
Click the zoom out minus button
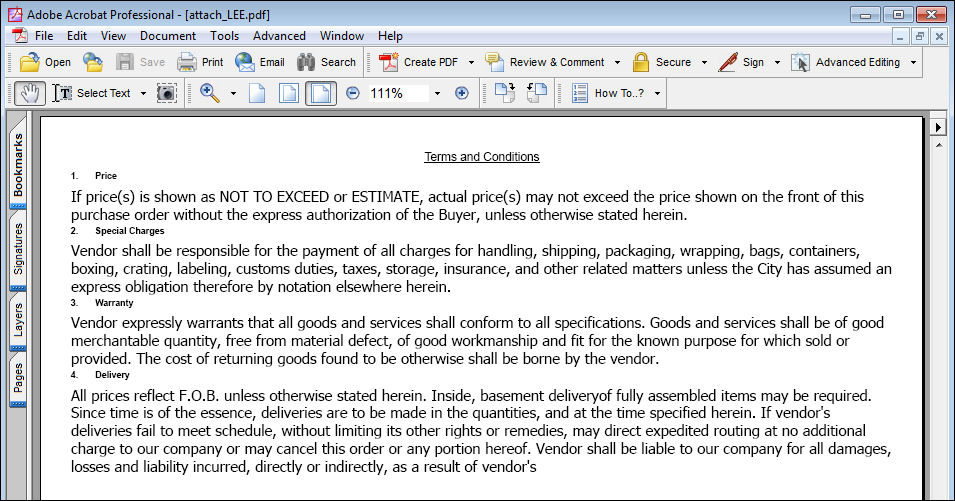click(353, 93)
